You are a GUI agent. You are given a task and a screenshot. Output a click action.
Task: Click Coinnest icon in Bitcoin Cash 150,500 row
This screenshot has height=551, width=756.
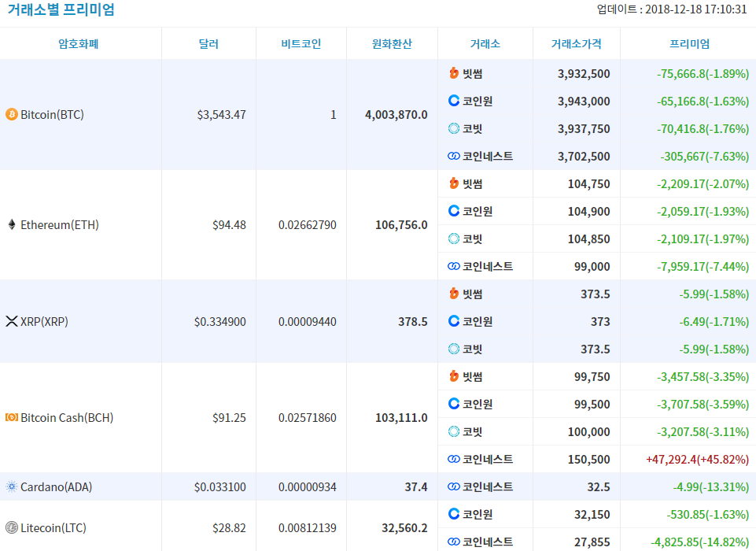(x=454, y=459)
